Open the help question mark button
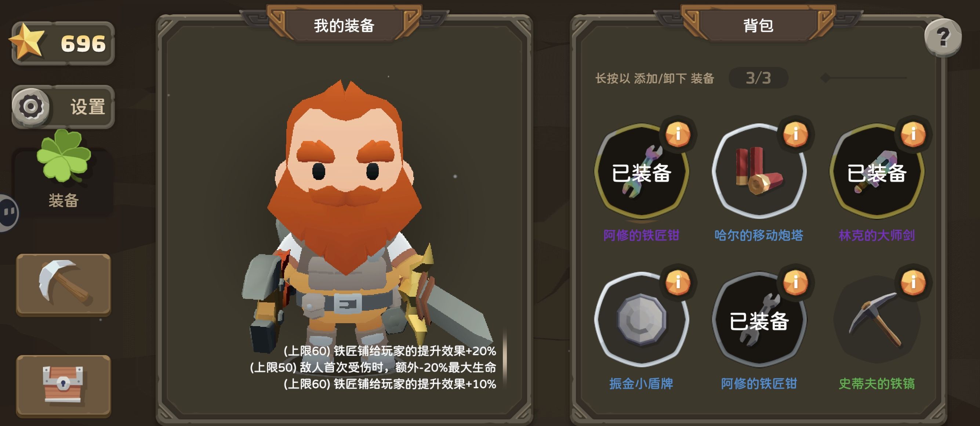Image resolution: width=980 pixels, height=426 pixels. click(x=943, y=37)
